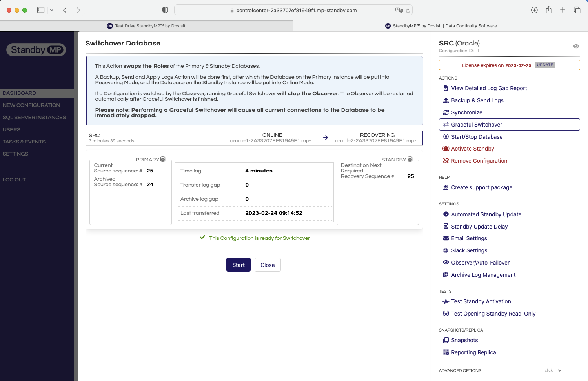The image size is (588, 381).
Task: Open SQL Server Instances in left menu
Action: (34, 117)
